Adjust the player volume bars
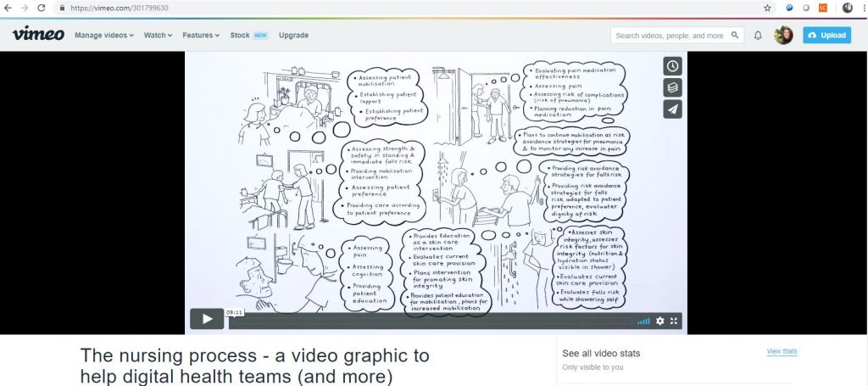Screen dimensions: 868x386 (x=643, y=321)
